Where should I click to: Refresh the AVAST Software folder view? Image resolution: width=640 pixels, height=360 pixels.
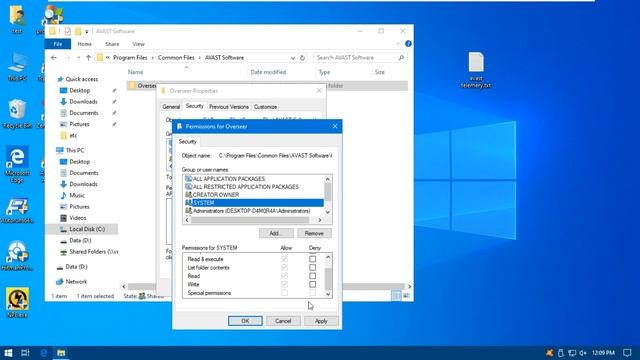point(302,58)
